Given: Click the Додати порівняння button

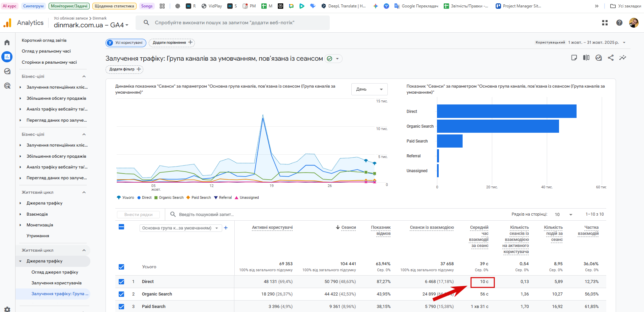Looking at the screenshot, I should (x=172, y=42).
